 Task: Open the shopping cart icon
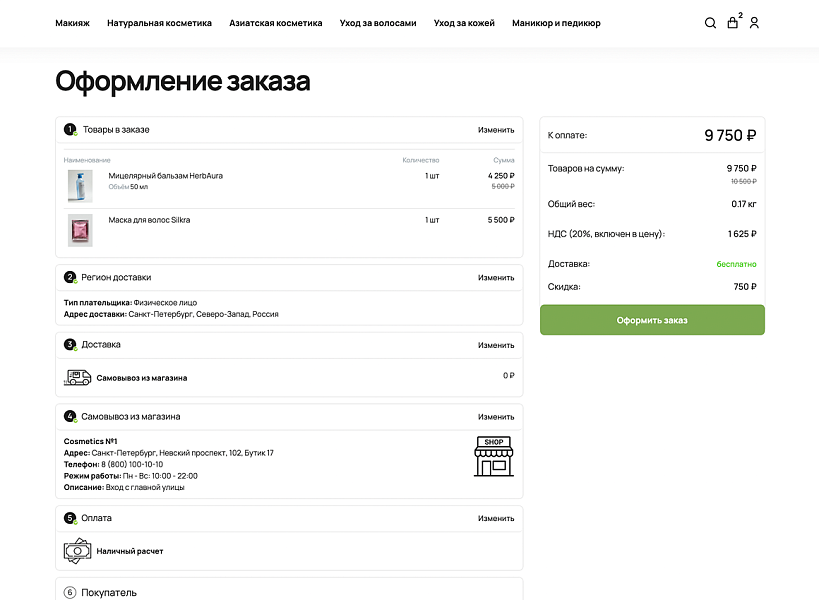click(x=733, y=23)
